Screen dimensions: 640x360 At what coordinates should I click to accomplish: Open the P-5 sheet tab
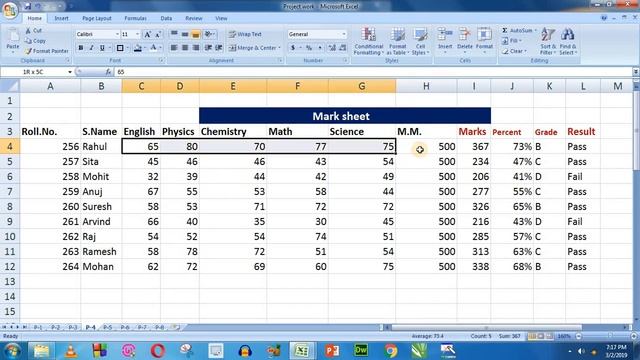(108, 327)
